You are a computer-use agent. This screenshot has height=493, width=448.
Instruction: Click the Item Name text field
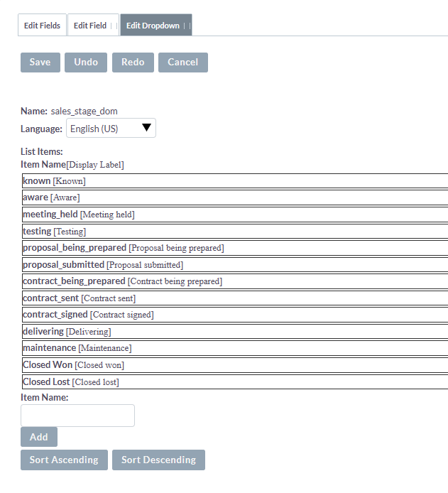77,416
